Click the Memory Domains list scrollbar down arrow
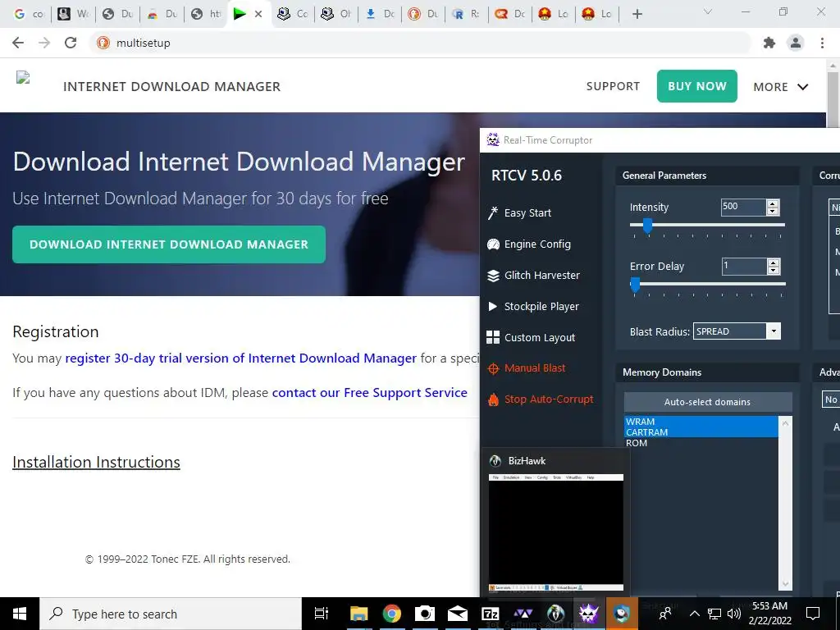This screenshot has width=840, height=630. [785, 584]
